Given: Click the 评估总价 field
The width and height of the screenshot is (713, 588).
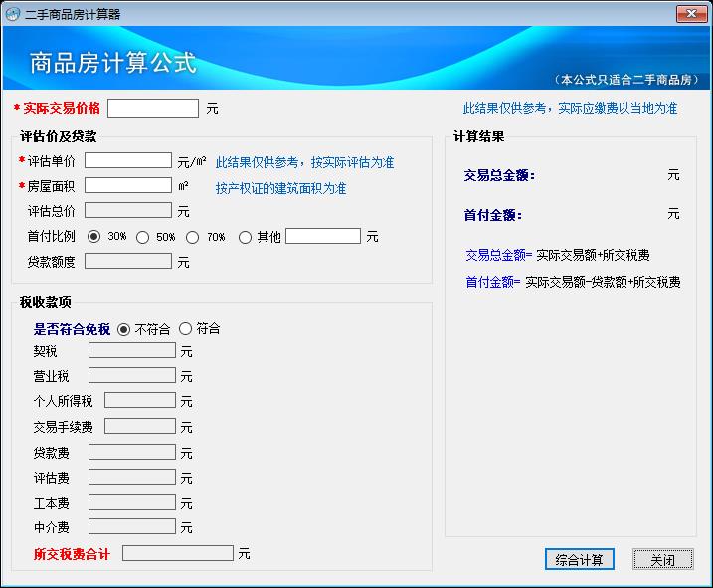Looking at the screenshot, I should pos(128,210).
